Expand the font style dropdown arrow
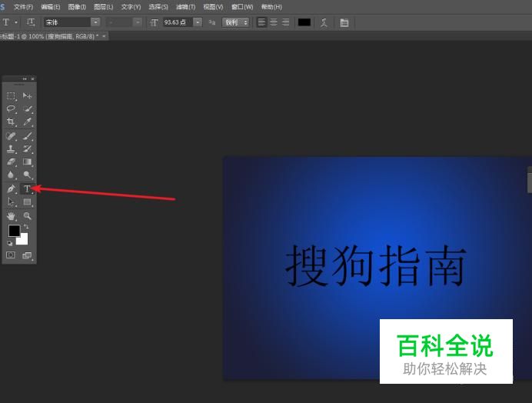The image size is (532, 403). click(x=138, y=22)
